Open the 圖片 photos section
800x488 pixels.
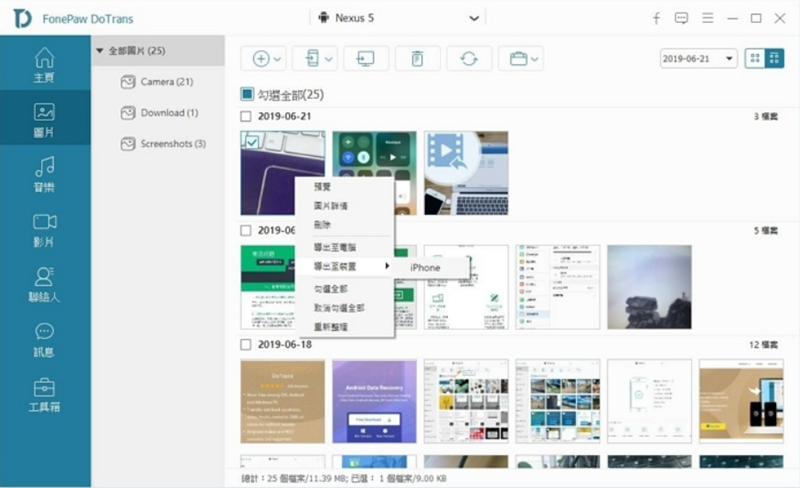(x=44, y=119)
